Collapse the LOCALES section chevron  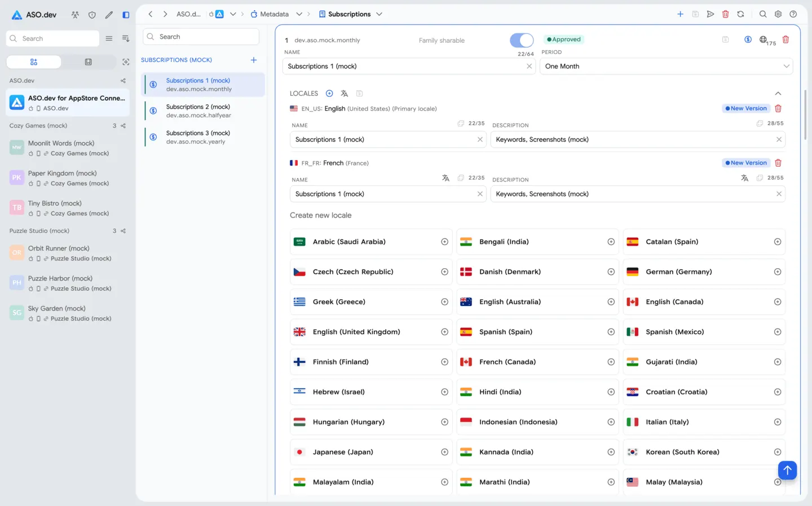tap(778, 94)
